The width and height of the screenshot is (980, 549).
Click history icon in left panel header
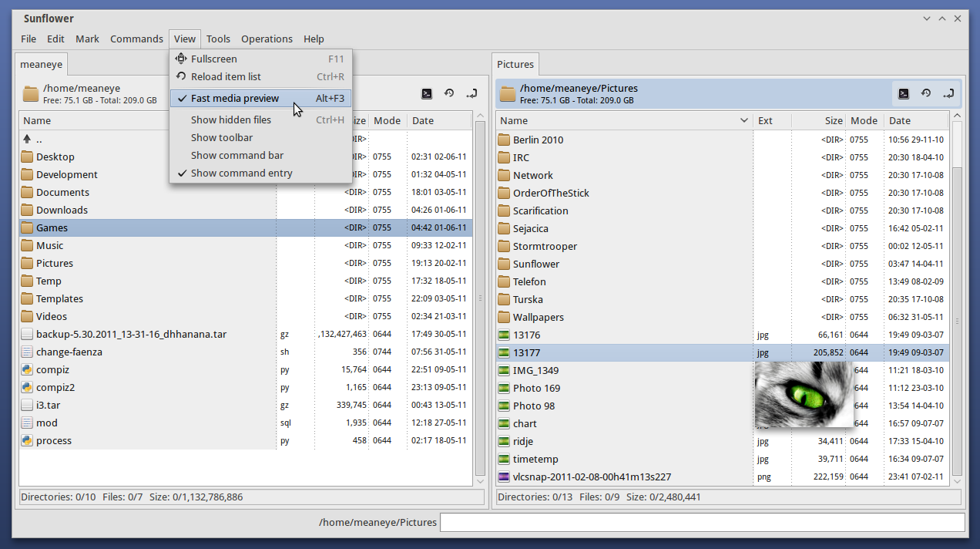click(x=449, y=94)
